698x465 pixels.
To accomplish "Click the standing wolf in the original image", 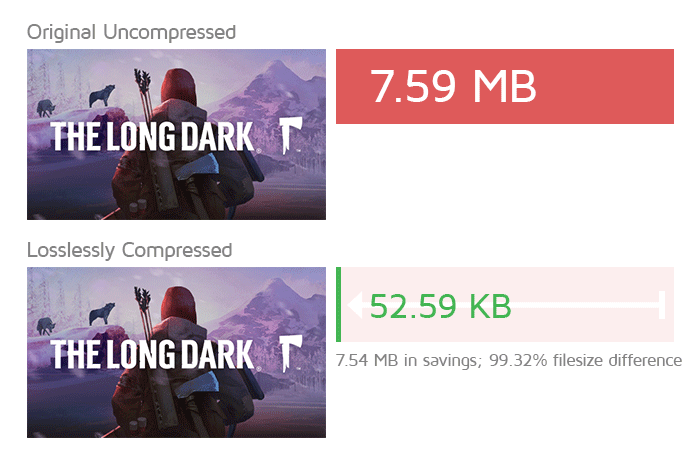I will click(x=102, y=95).
